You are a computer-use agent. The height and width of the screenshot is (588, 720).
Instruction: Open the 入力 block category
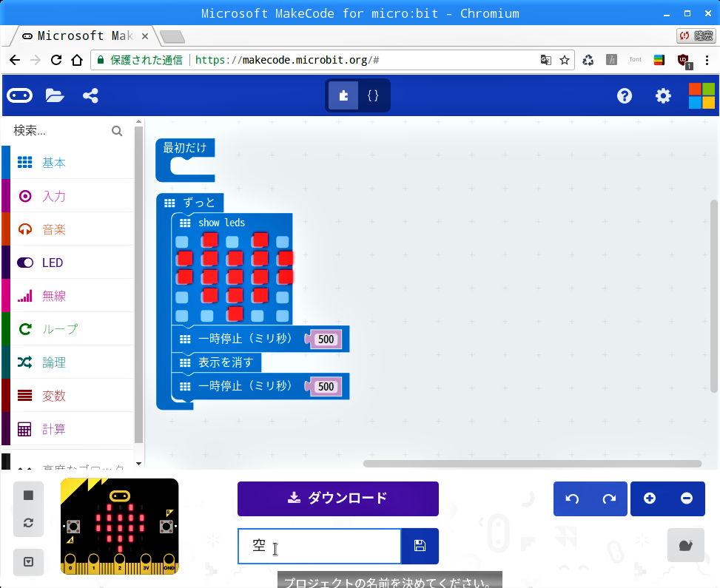[x=68, y=196]
